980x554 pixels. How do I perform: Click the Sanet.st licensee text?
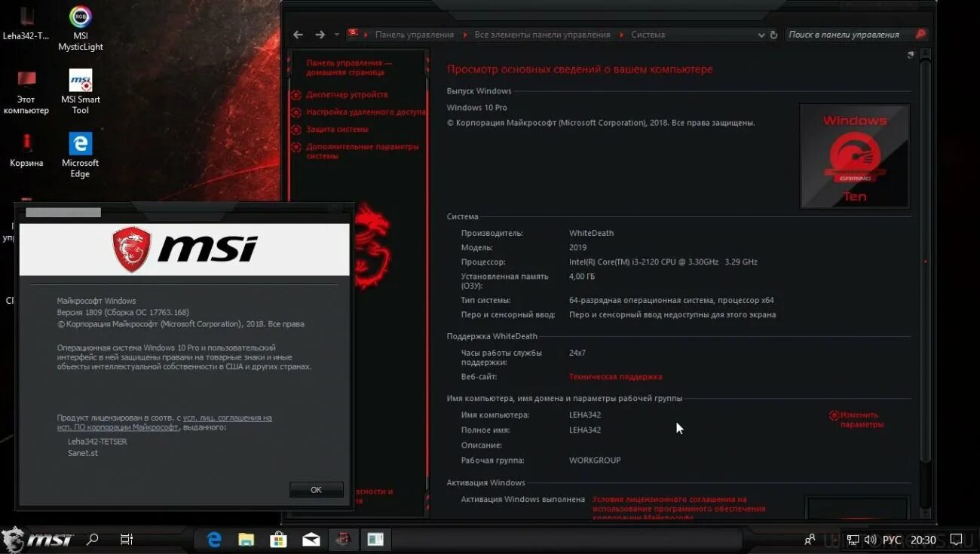click(x=83, y=454)
